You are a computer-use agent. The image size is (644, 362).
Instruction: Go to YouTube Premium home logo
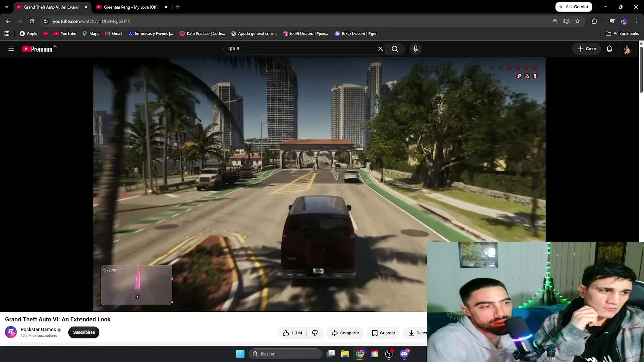[x=37, y=49]
